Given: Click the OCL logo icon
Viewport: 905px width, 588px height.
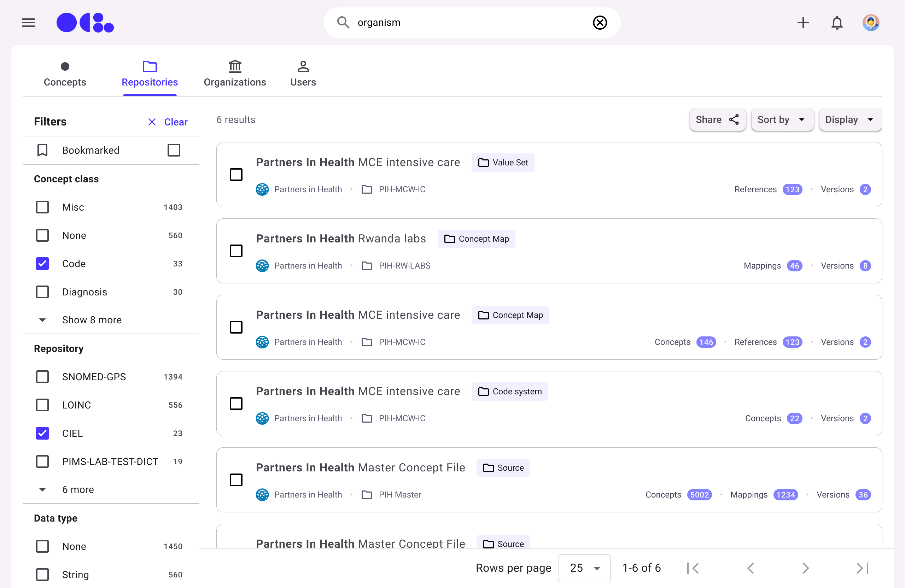Looking at the screenshot, I should tap(85, 23).
